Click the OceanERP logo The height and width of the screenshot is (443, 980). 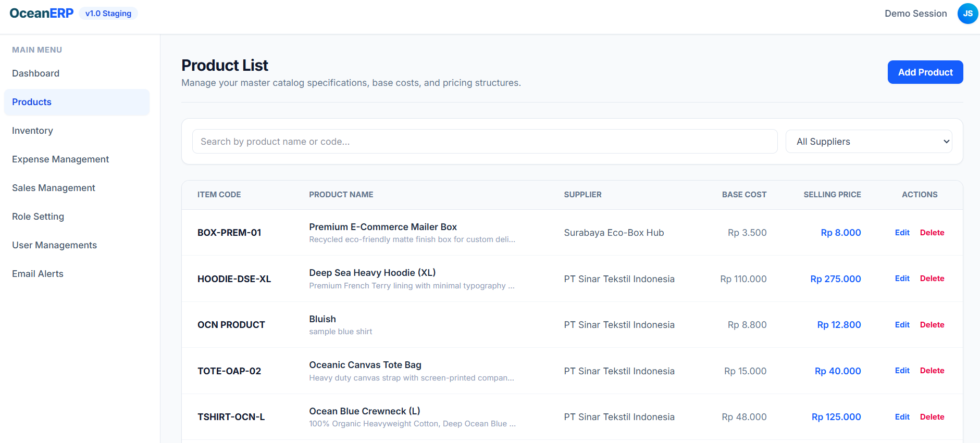point(42,14)
